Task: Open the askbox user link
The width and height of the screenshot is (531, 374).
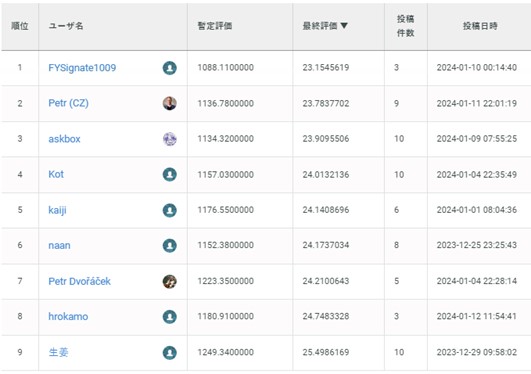Action: tap(64, 139)
